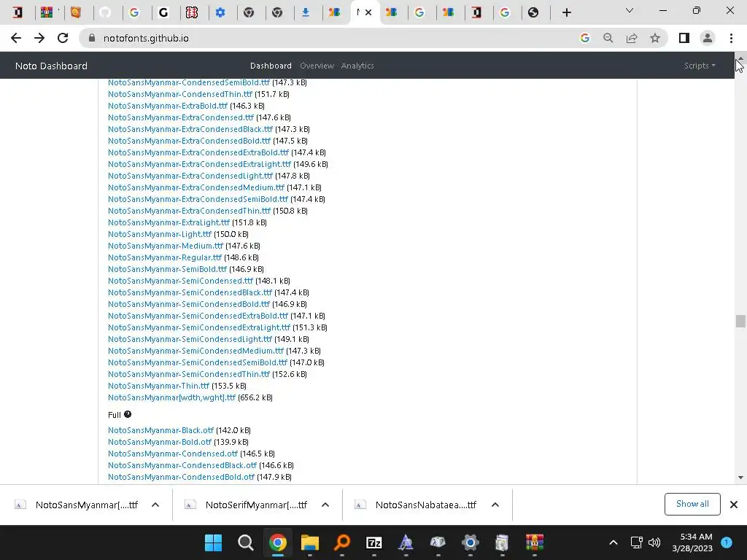Open options for NotoSansMyanmar download item
747x560 pixels.
pos(155,505)
